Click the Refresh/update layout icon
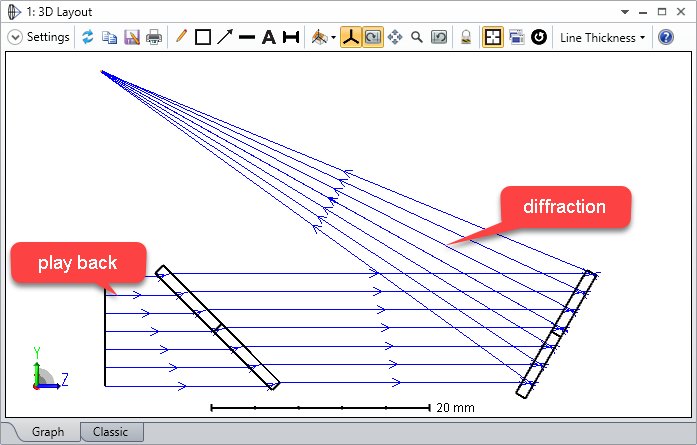 point(88,37)
